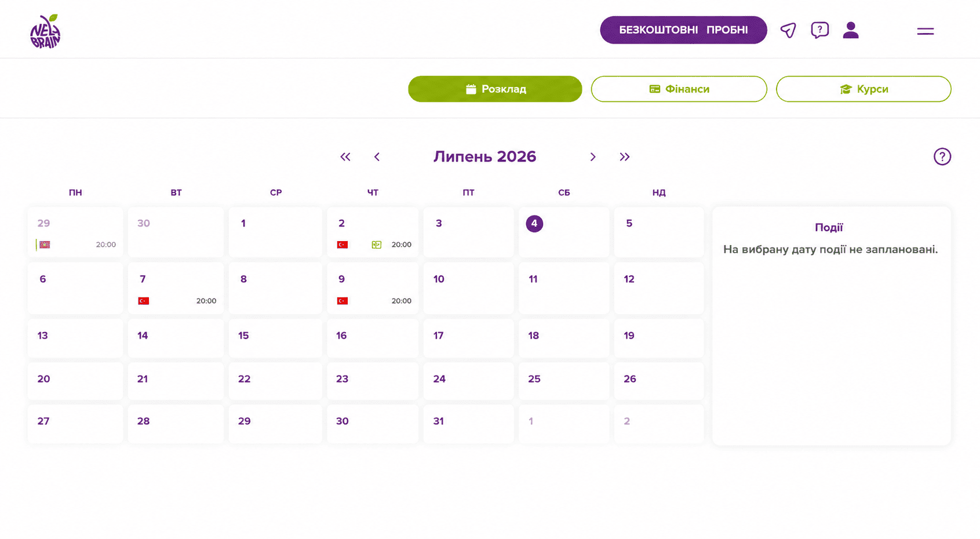Open the user profile icon
Viewport: 980px width, 539px height.
851,30
